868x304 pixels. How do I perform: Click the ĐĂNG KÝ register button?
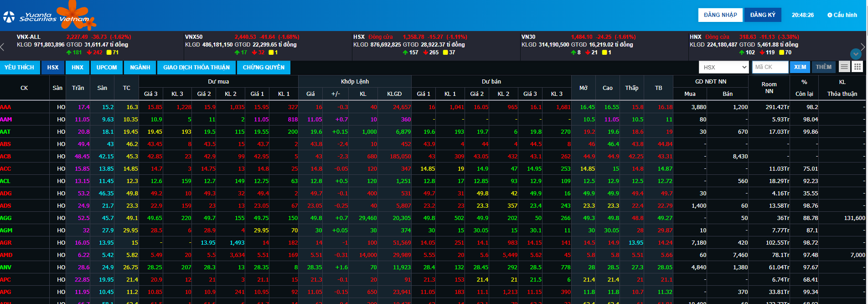[x=763, y=15]
